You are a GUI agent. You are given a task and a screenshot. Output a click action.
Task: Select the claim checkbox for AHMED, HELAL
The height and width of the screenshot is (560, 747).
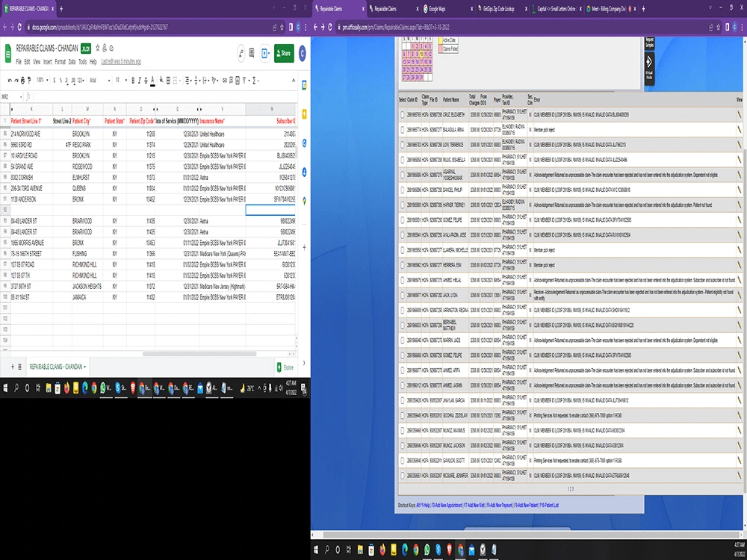click(403, 281)
